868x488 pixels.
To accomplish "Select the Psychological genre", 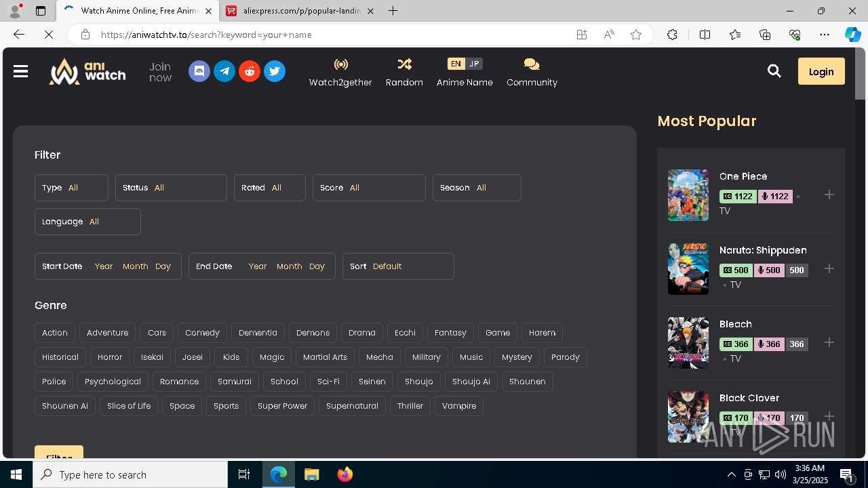I will 113,382.
